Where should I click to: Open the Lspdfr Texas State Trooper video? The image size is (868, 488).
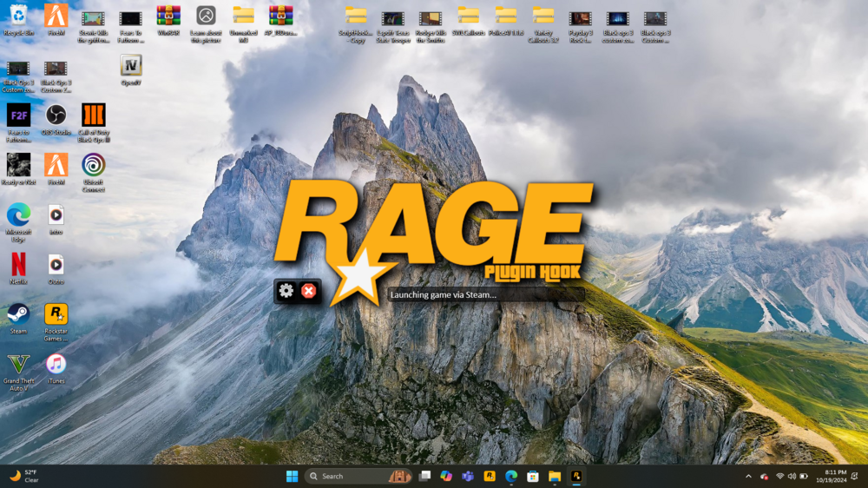pyautogui.click(x=393, y=27)
